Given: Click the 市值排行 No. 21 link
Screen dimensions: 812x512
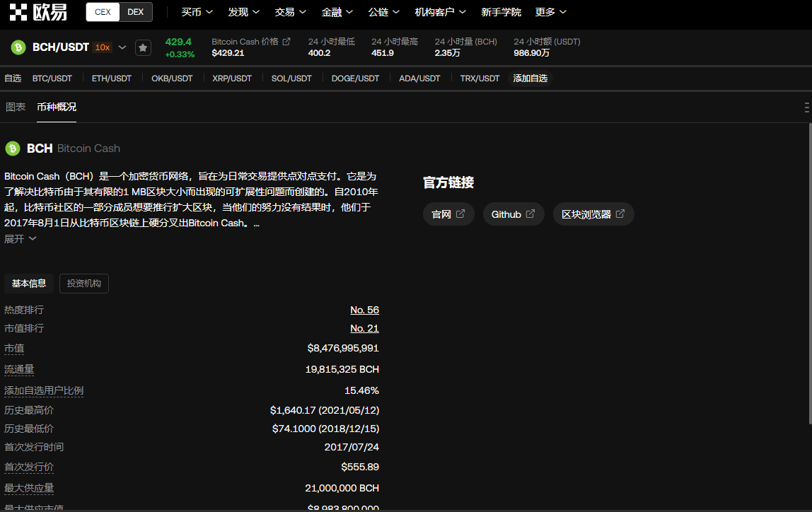Looking at the screenshot, I should (x=364, y=328).
